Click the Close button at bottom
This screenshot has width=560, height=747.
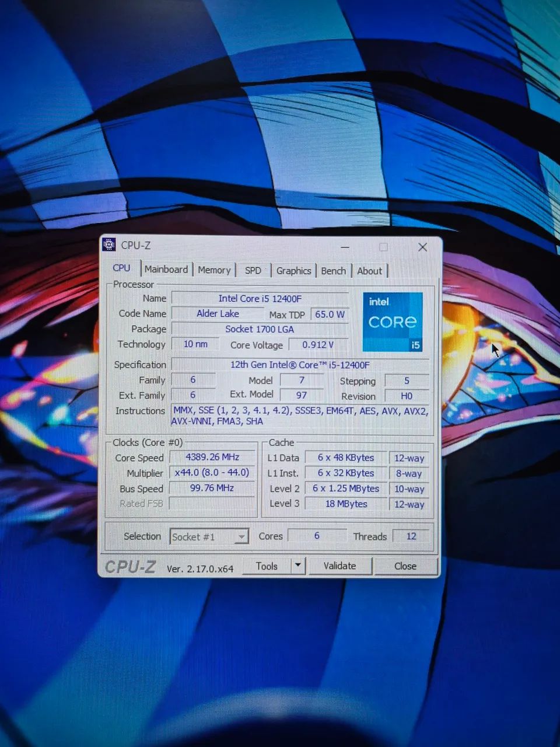click(405, 566)
